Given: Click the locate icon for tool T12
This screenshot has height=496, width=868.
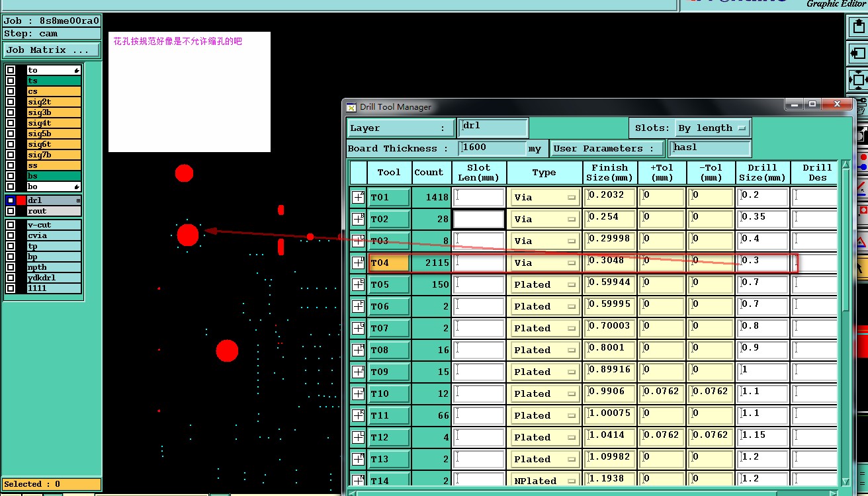Looking at the screenshot, I should (x=358, y=437).
